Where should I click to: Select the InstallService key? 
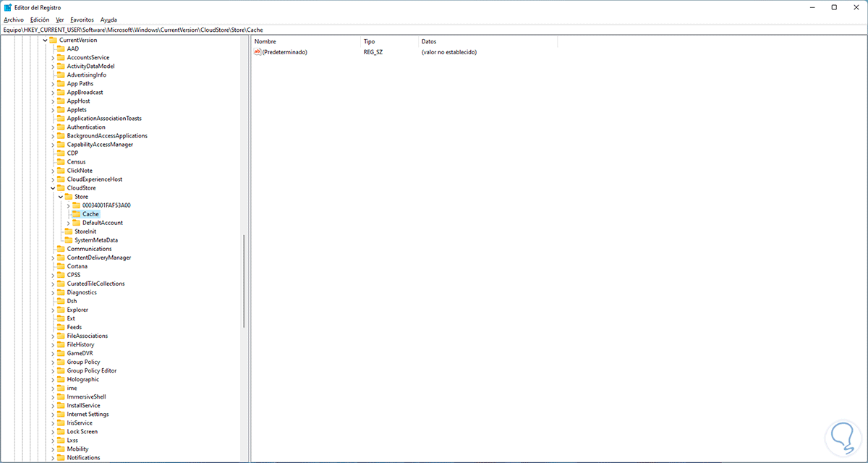pos(83,406)
